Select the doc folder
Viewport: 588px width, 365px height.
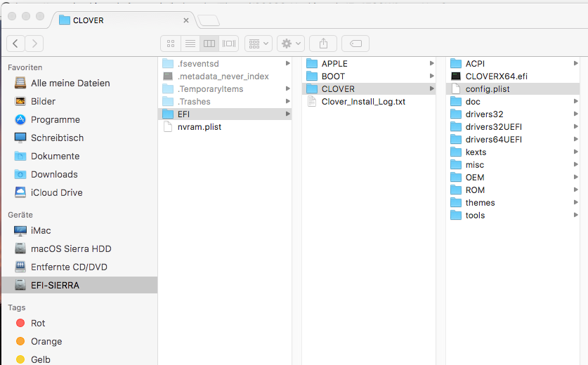tap(513, 102)
